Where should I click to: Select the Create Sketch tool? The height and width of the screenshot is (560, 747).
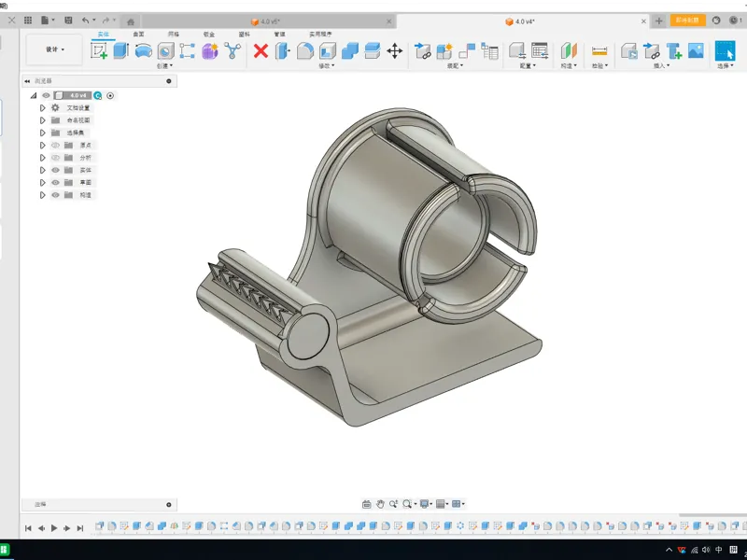[x=99, y=50]
